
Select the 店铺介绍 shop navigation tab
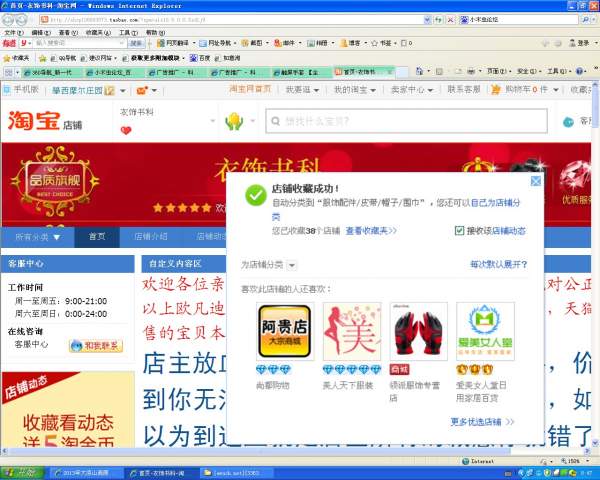pyautogui.click(x=150, y=237)
